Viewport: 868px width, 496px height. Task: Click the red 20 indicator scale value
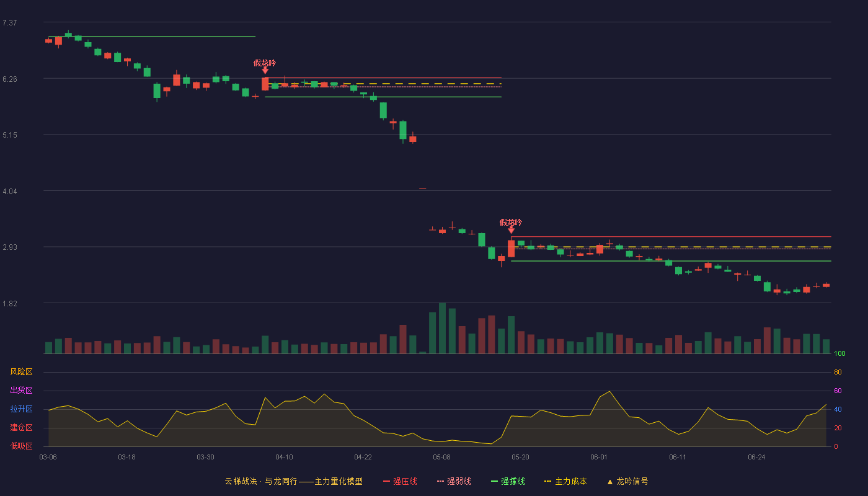point(838,428)
